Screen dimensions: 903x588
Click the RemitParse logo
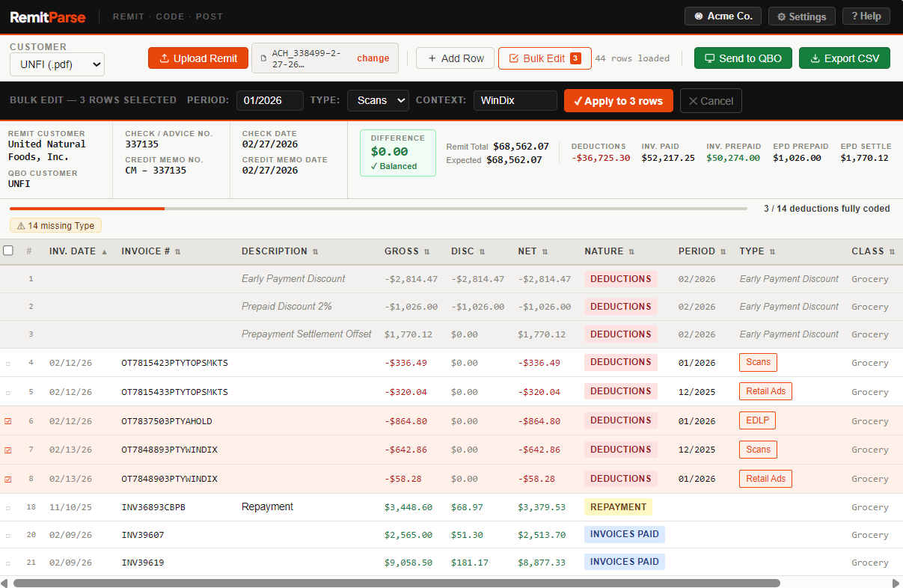[48, 16]
